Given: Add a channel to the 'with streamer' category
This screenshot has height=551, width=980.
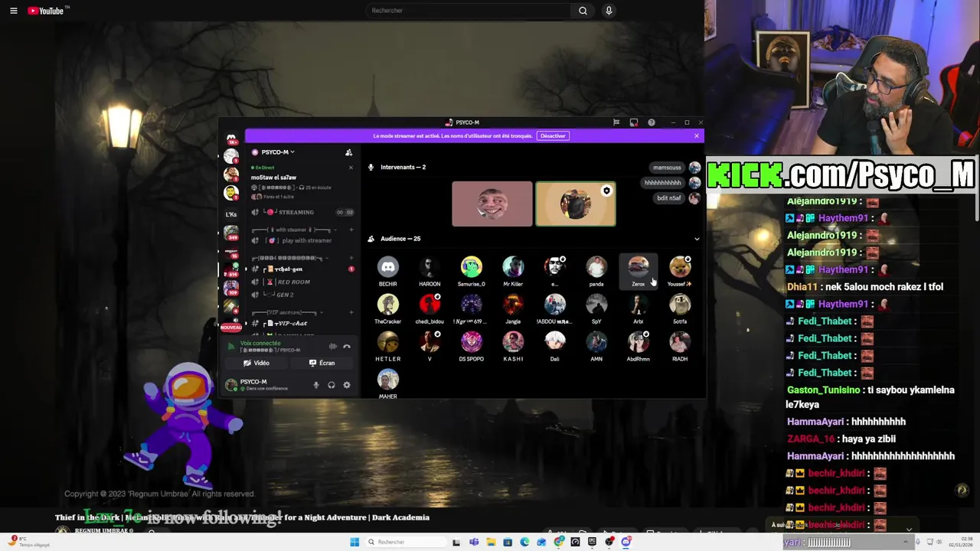Looking at the screenshot, I should pos(351,230).
